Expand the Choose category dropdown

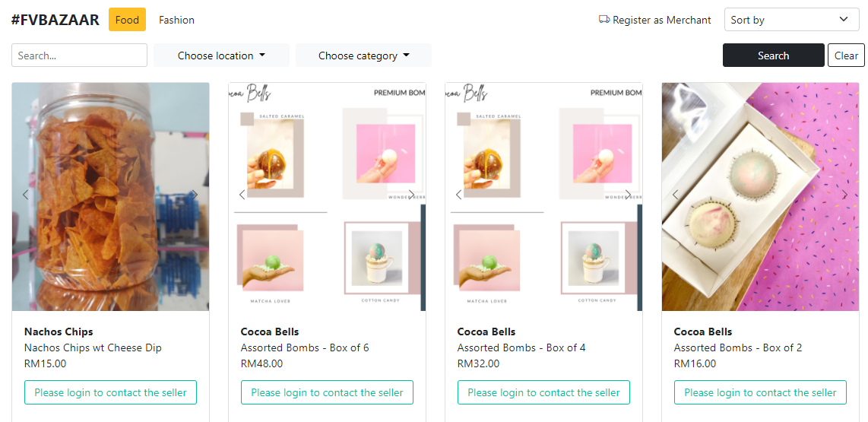point(363,56)
